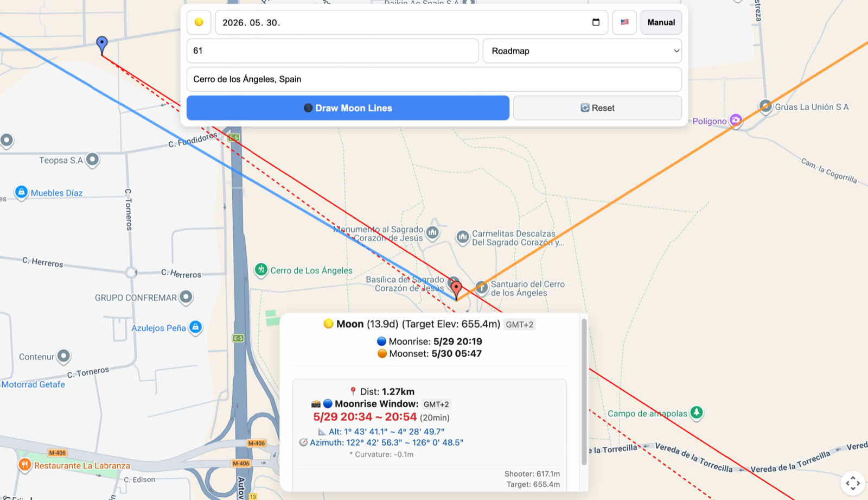Click the GMT+2 badge beside Moon title
868x500 pixels.
tap(520, 325)
